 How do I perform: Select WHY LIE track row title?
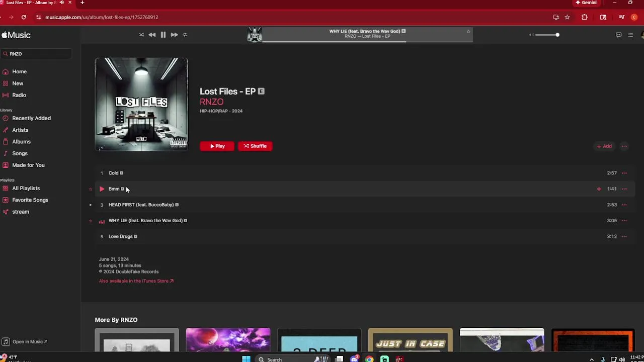pos(145,221)
